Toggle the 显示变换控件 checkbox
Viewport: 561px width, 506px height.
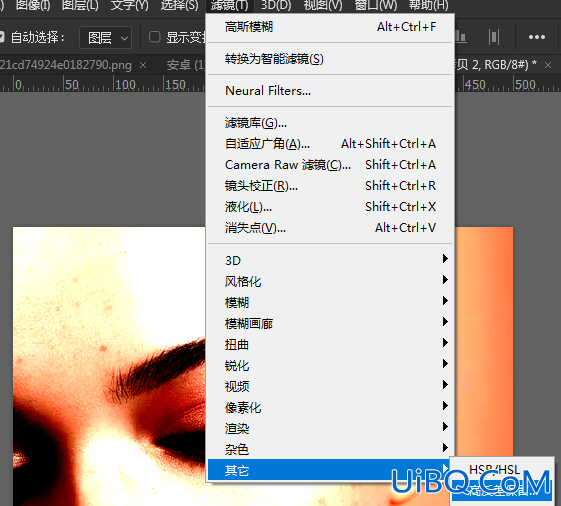154,37
